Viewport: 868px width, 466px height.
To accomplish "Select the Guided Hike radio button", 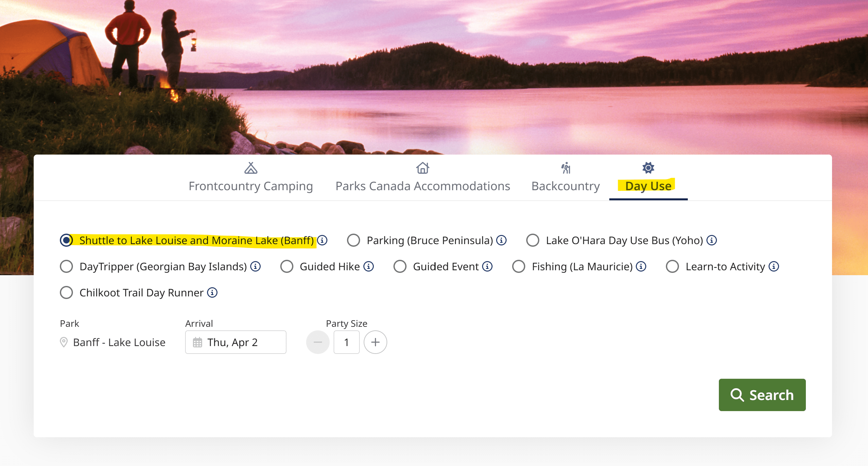I will point(287,267).
